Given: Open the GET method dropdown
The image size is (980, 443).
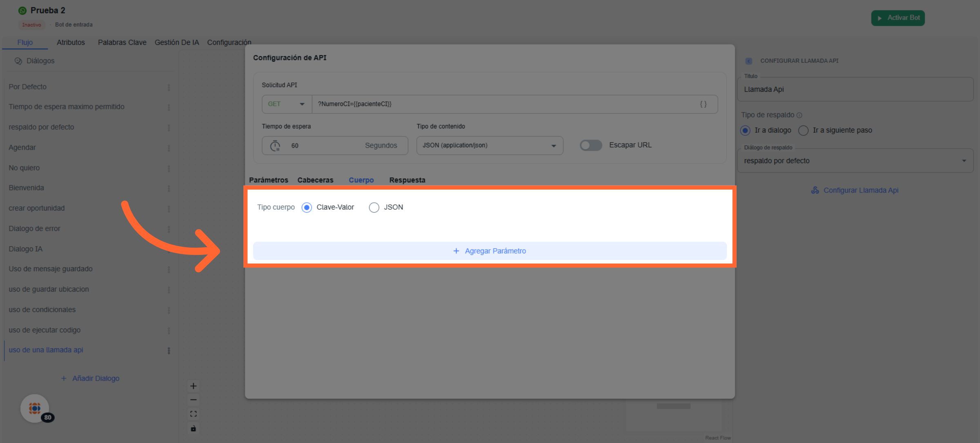Looking at the screenshot, I should pyautogui.click(x=286, y=104).
